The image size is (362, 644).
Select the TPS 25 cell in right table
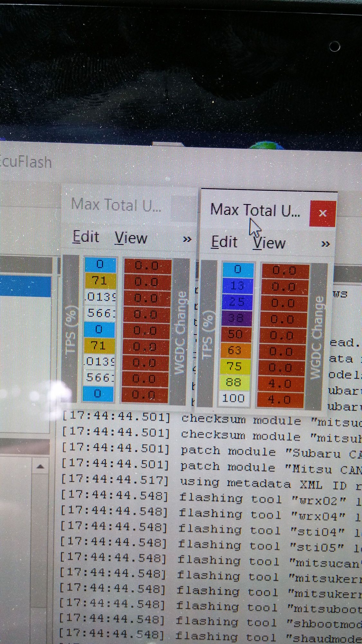[x=237, y=302]
